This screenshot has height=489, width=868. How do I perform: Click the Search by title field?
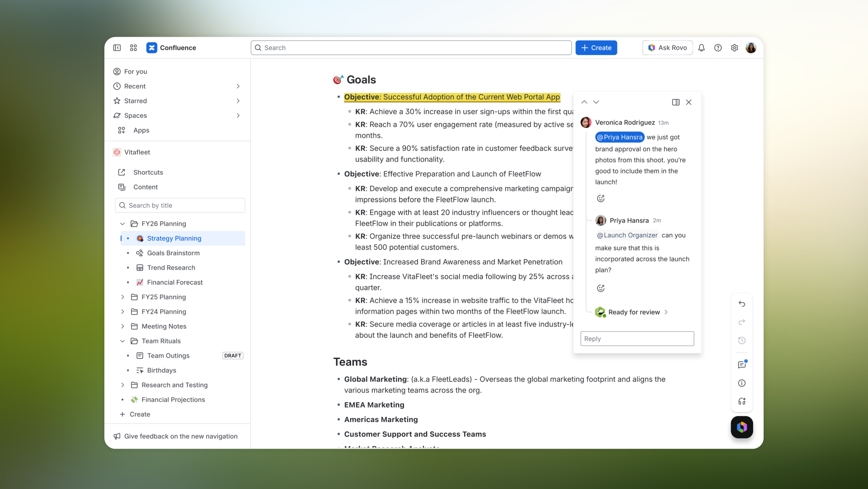[180, 206]
